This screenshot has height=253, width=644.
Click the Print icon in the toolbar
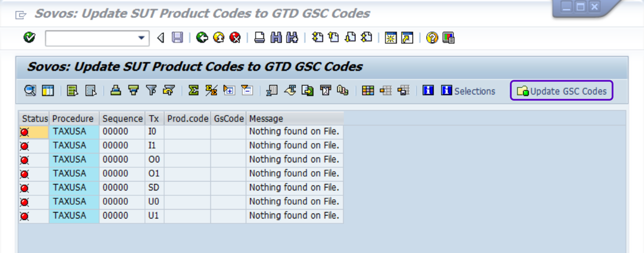coord(259,38)
